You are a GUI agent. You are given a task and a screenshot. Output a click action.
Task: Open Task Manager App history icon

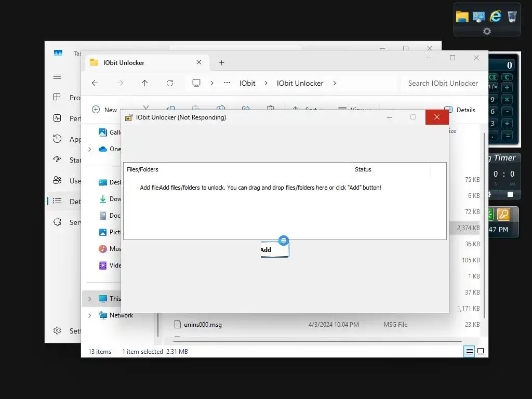[x=57, y=139]
